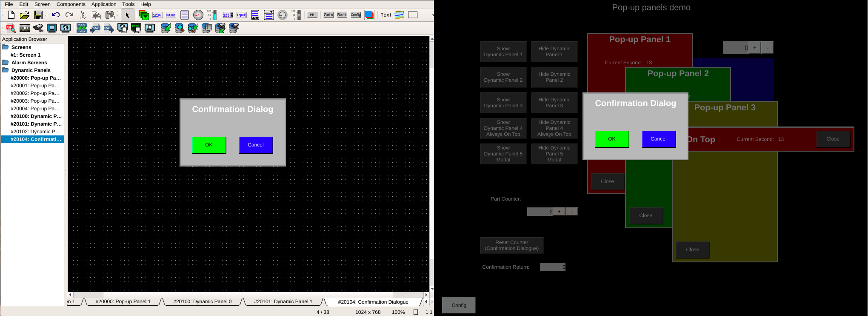Click database search magnifier icon

(x=180, y=28)
